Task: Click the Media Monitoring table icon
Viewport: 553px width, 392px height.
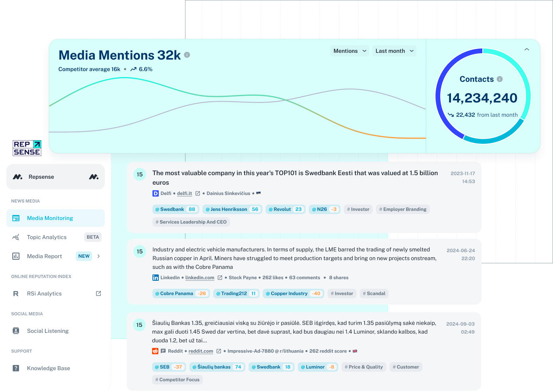Action: pos(16,218)
